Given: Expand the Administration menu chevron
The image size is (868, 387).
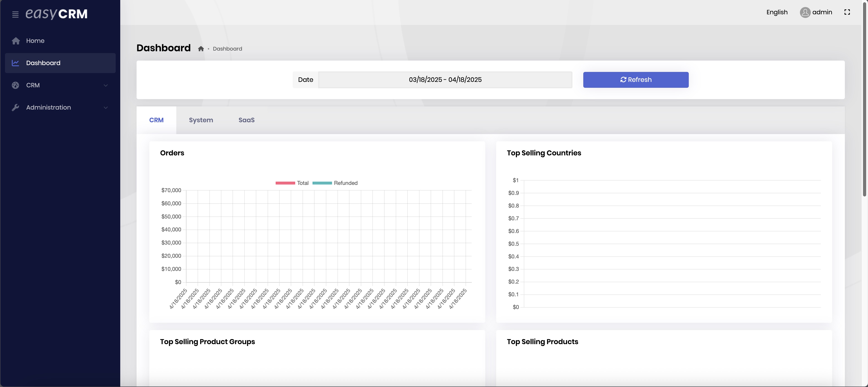Looking at the screenshot, I should pyautogui.click(x=105, y=108).
